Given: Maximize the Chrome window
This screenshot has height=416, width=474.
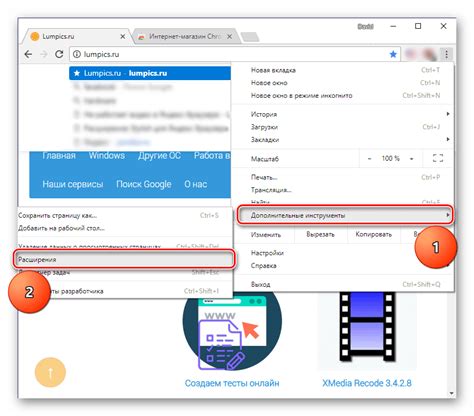Looking at the screenshot, I should 418,26.
